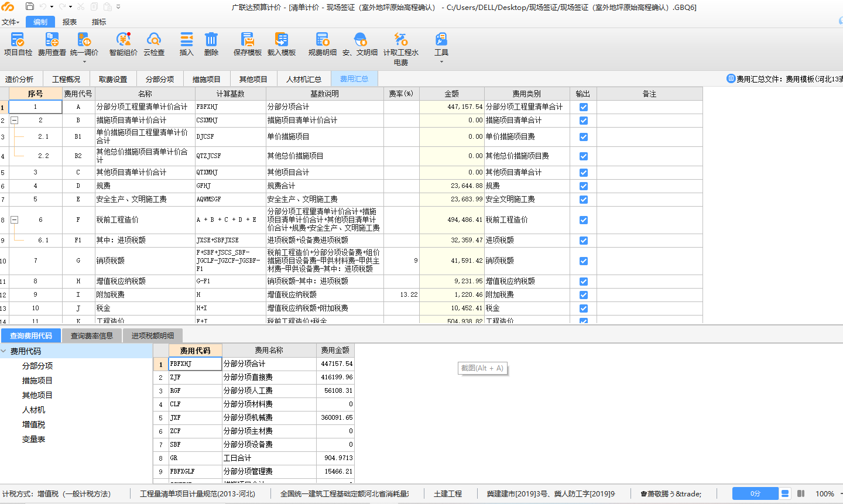
Task: Click the redo arrow icon
Action: coord(62,6)
